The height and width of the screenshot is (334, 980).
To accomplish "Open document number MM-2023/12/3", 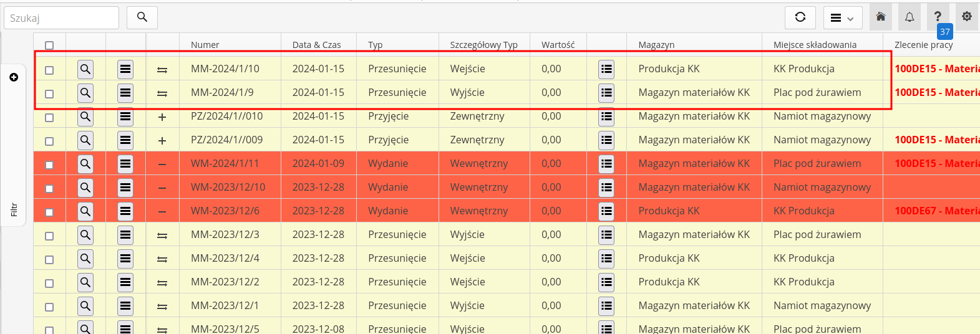I will (225, 235).
